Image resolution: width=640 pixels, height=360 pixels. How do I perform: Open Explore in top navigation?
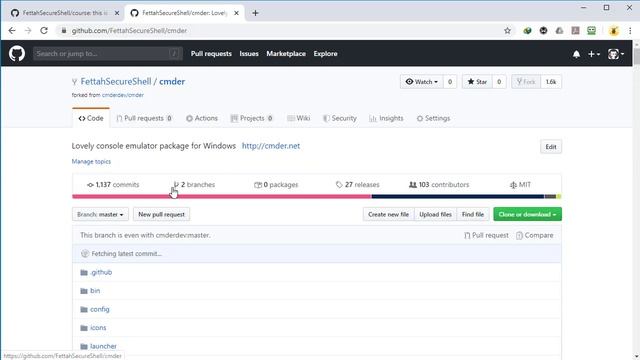pos(325,53)
